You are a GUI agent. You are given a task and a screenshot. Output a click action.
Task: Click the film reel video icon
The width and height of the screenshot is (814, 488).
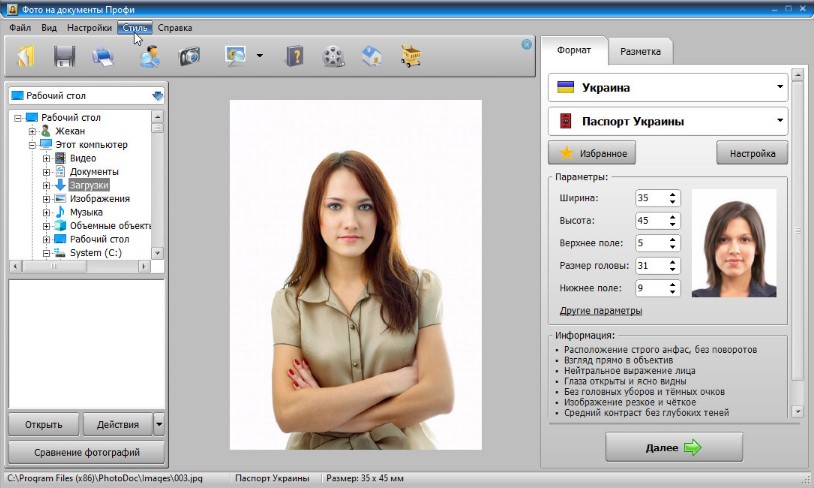point(333,56)
